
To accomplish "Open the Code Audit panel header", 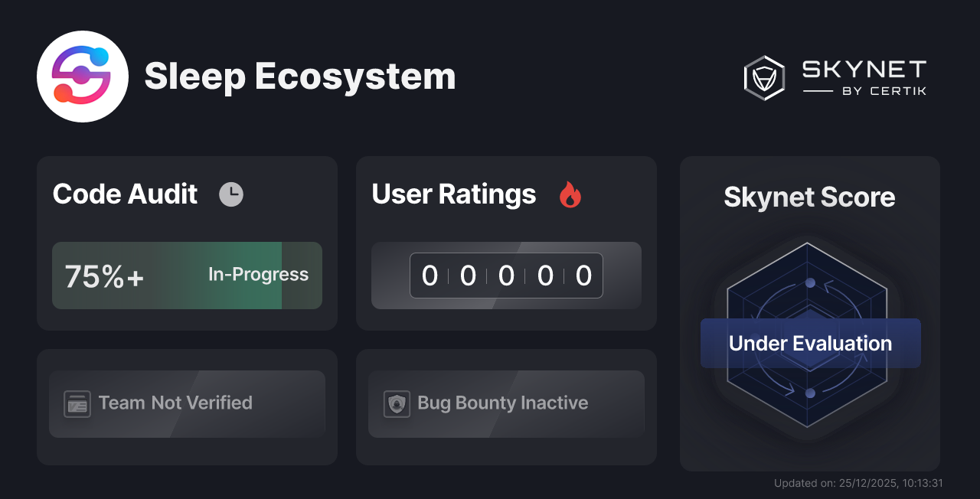I will point(125,194).
